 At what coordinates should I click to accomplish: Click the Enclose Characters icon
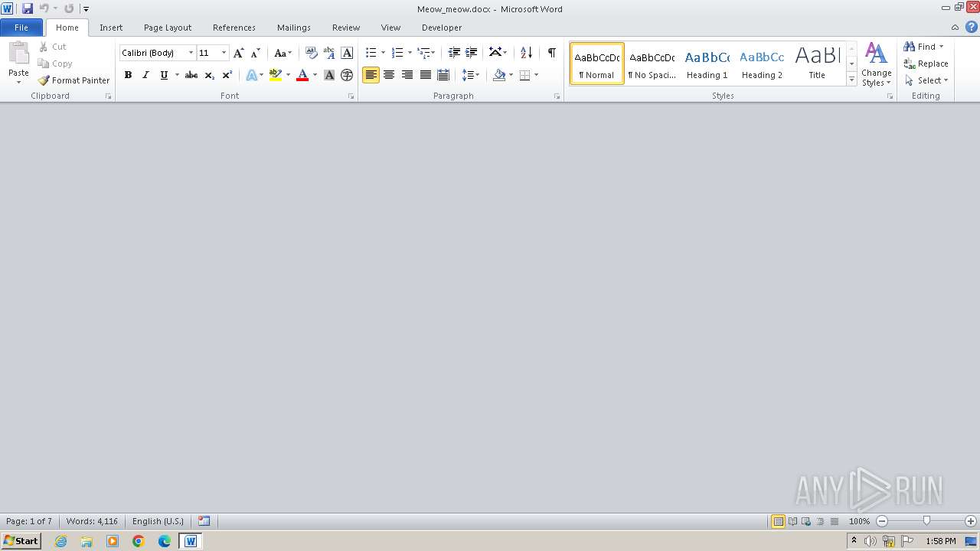coord(347,75)
